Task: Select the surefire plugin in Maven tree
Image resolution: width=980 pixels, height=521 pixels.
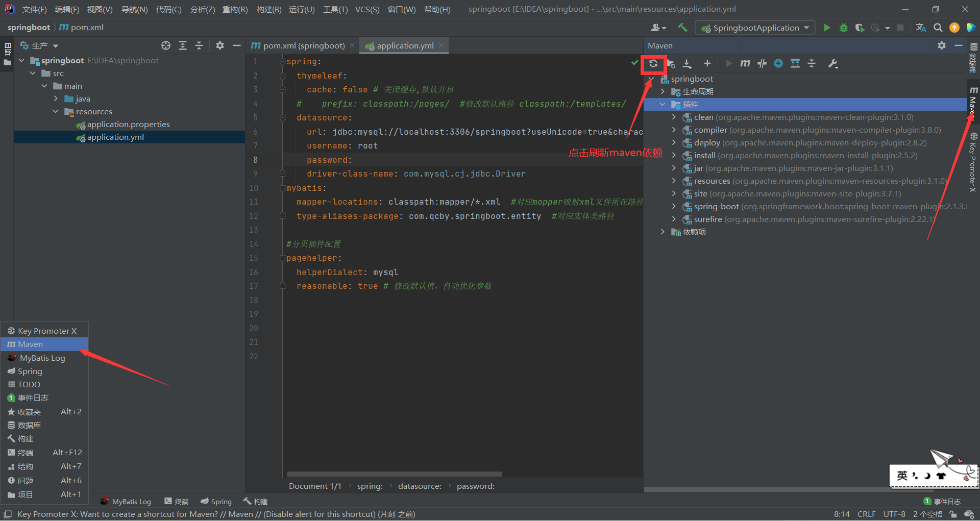Action: 809,219
